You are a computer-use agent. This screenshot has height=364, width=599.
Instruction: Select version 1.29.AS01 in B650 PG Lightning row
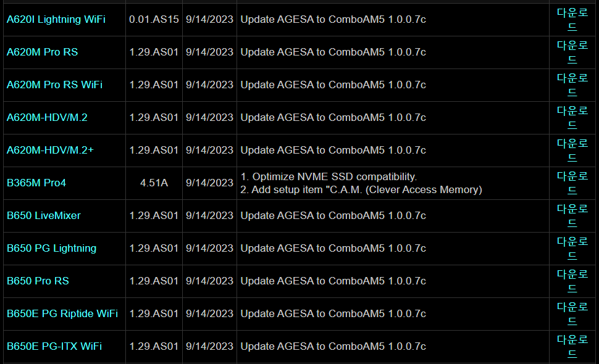point(154,249)
